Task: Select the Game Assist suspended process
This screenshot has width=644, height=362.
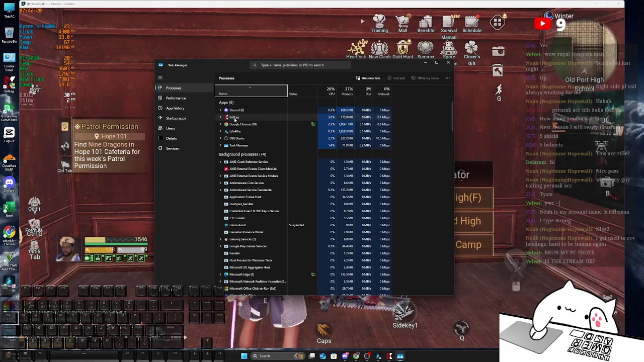Action: pyautogui.click(x=303, y=225)
